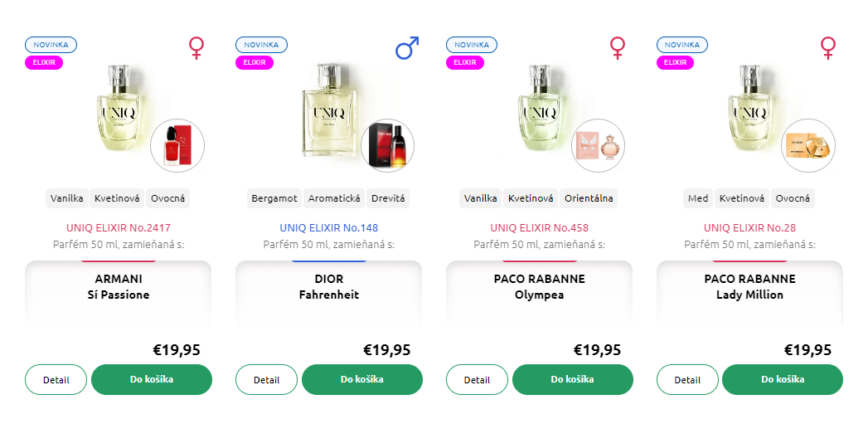Select the Bergamot scent tag
This screenshot has height=424, width=868.
(x=274, y=198)
